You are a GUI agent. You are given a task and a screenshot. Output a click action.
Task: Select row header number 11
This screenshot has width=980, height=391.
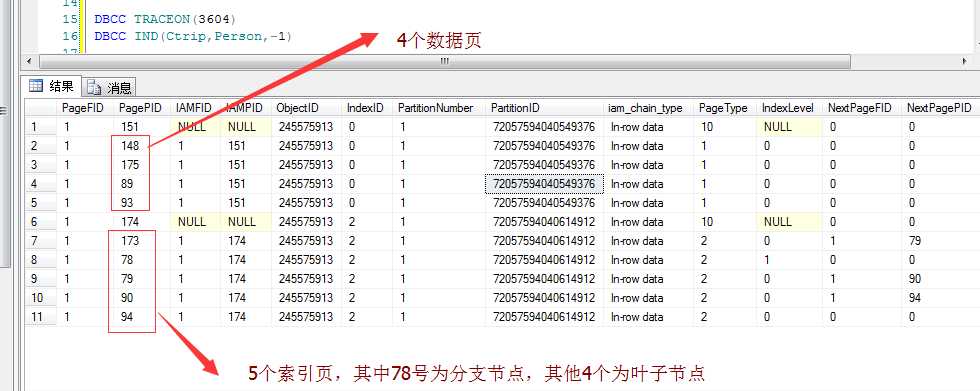41,317
